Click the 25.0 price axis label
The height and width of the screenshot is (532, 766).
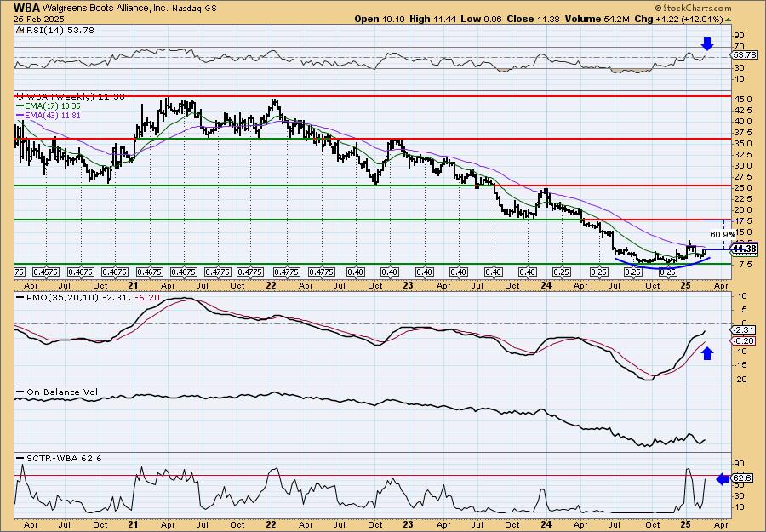point(743,188)
